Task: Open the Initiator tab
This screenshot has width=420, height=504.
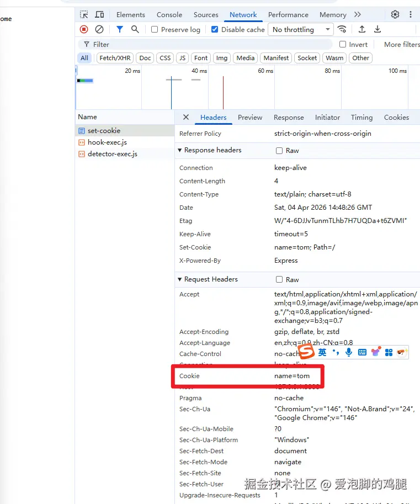Action: click(327, 118)
